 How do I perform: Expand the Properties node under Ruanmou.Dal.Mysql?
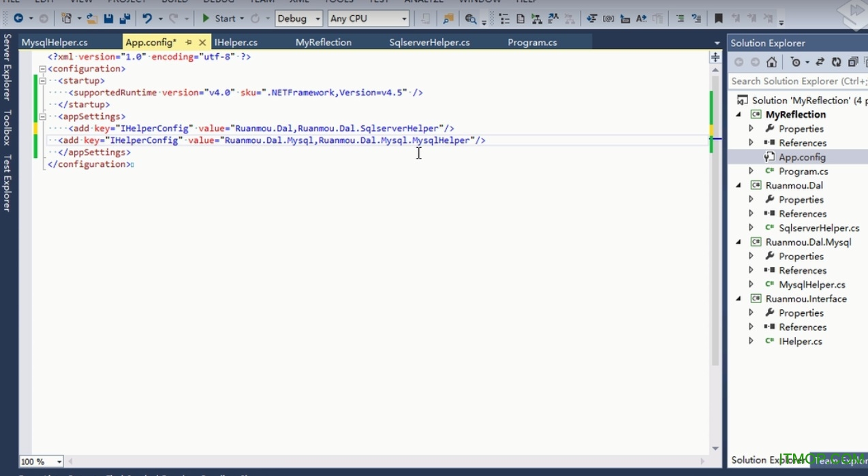tap(751, 256)
